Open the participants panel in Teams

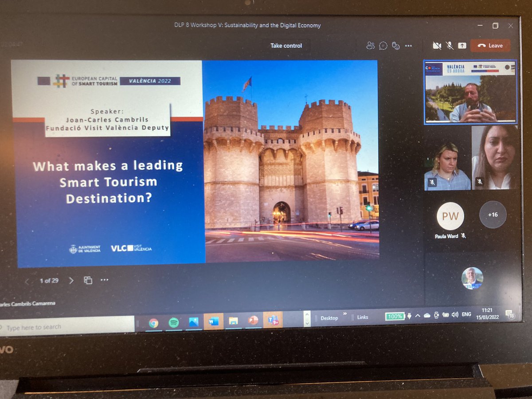coord(371,45)
